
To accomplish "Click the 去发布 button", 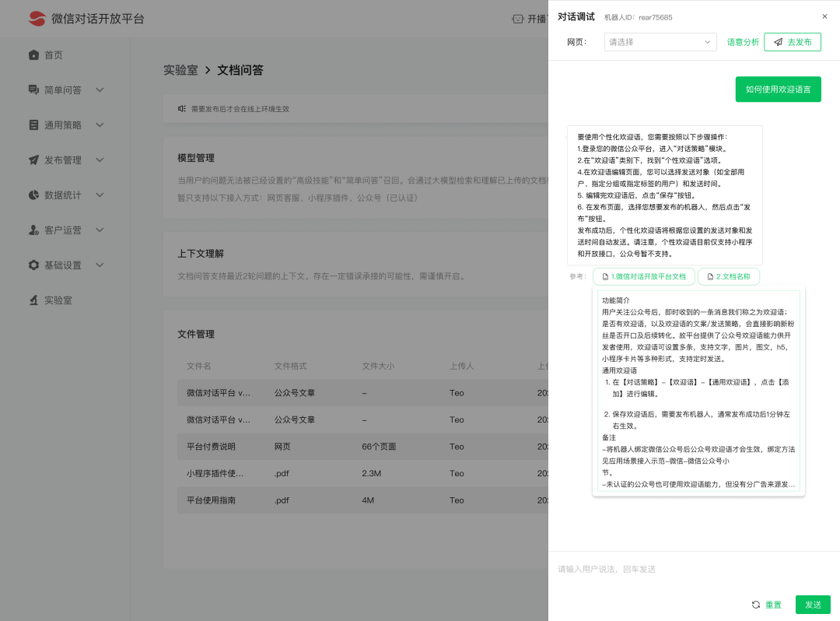I will click(793, 42).
